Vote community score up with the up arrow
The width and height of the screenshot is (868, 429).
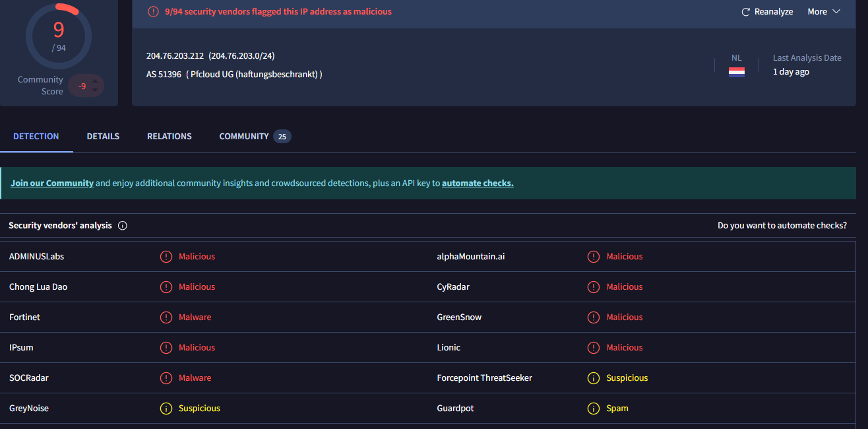coord(95,81)
